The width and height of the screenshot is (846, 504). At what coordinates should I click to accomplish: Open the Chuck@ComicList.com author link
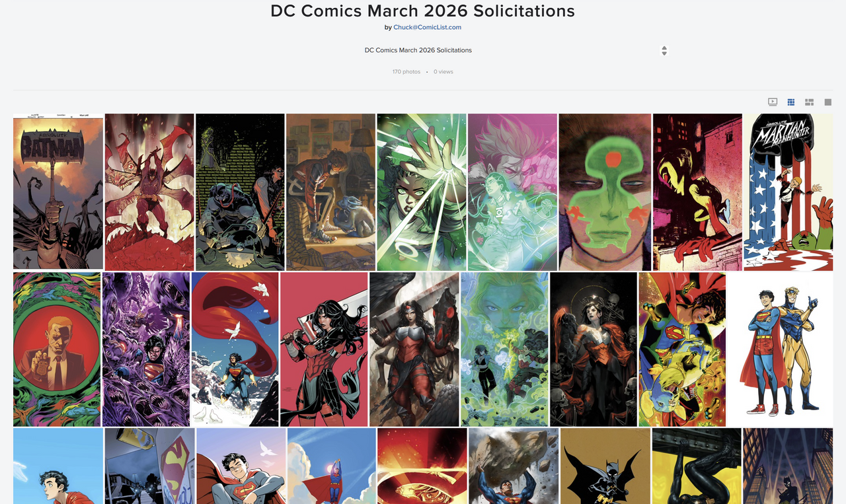click(x=427, y=27)
